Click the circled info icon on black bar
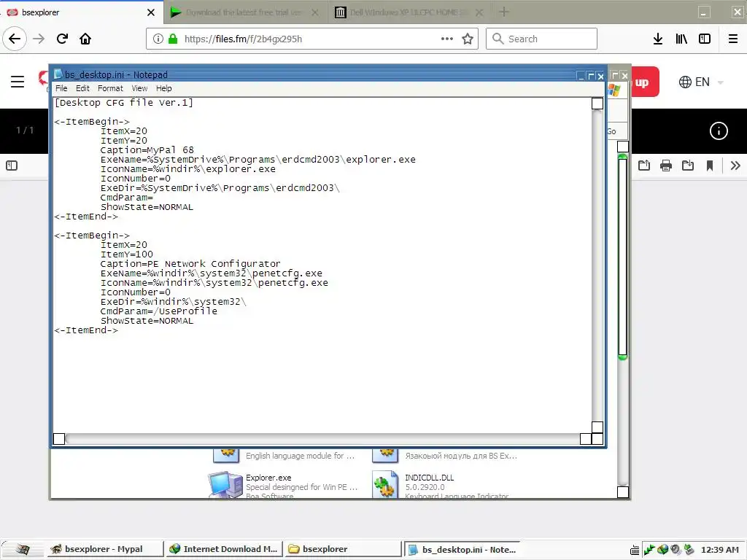Viewport: 747px width, 560px height. (x=719, y=131)
